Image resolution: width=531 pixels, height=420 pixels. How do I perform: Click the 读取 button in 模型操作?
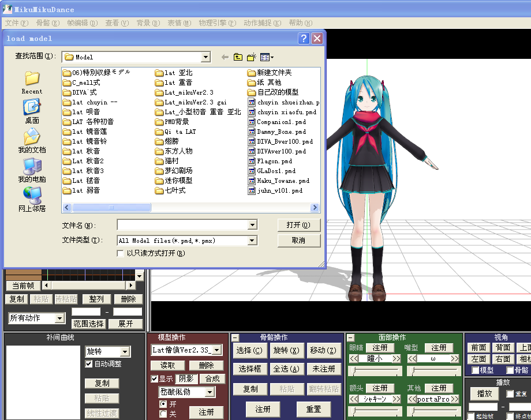(167, 366)
